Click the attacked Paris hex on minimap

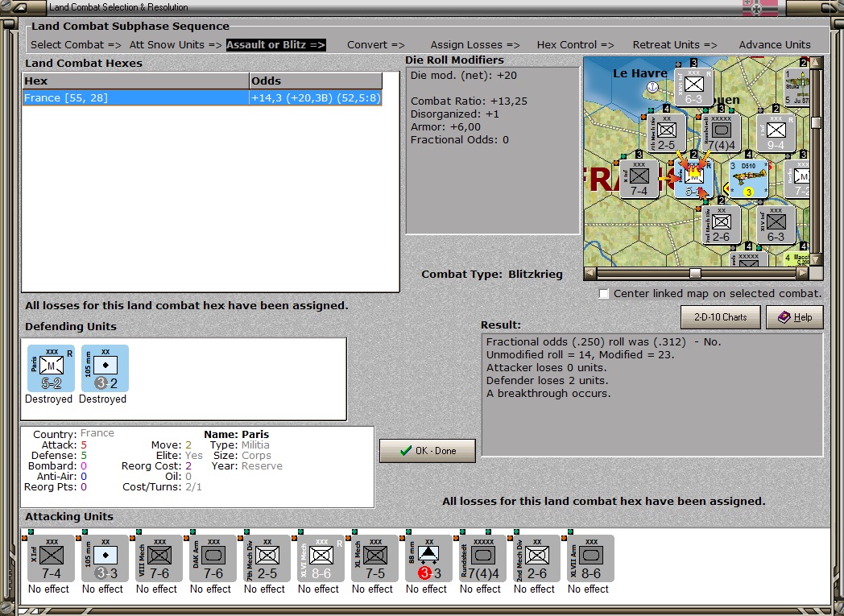coord(694,179)
